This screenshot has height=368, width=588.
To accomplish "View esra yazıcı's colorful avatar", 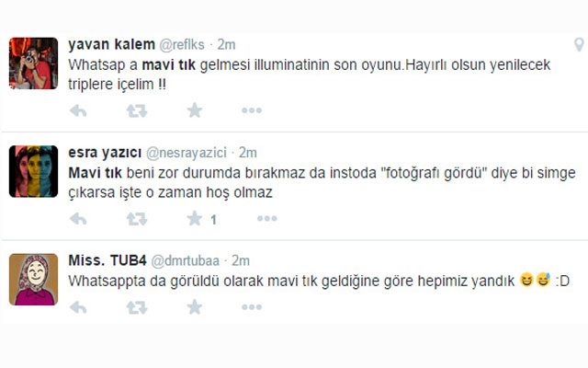I will pos(33,171).
